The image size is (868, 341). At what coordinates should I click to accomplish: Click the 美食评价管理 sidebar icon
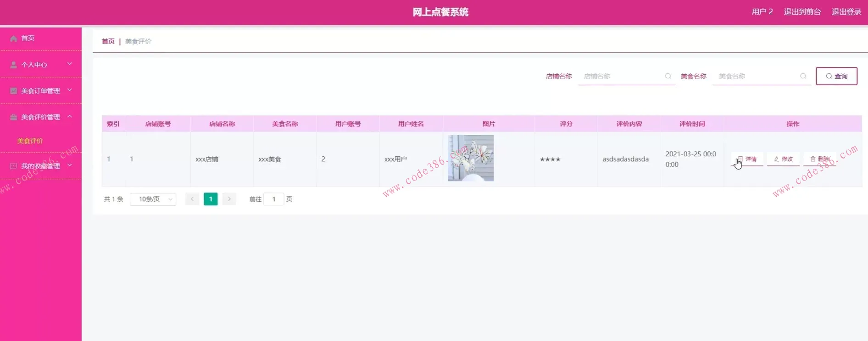click(x=14, y=117)
